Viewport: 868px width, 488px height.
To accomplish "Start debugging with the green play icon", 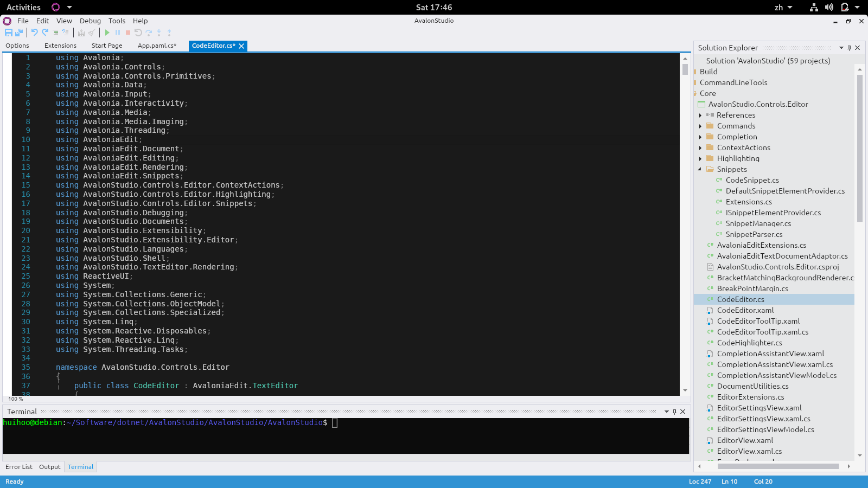I will pyautogui.click(x=107, y=33).
